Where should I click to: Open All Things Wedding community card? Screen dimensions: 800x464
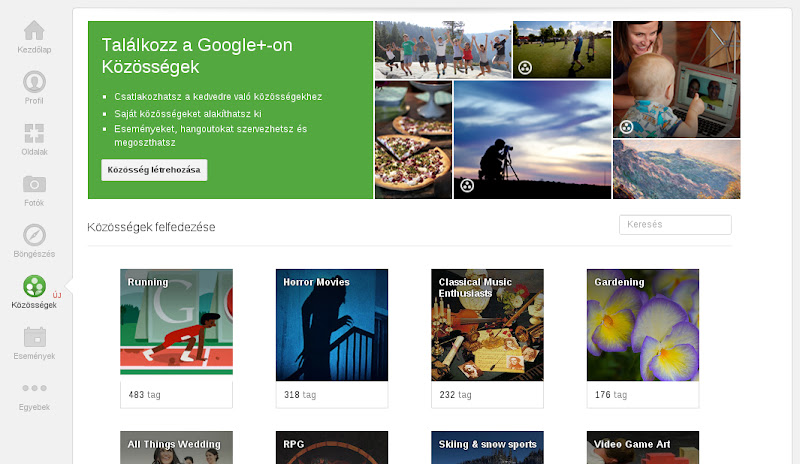[176, 448]
